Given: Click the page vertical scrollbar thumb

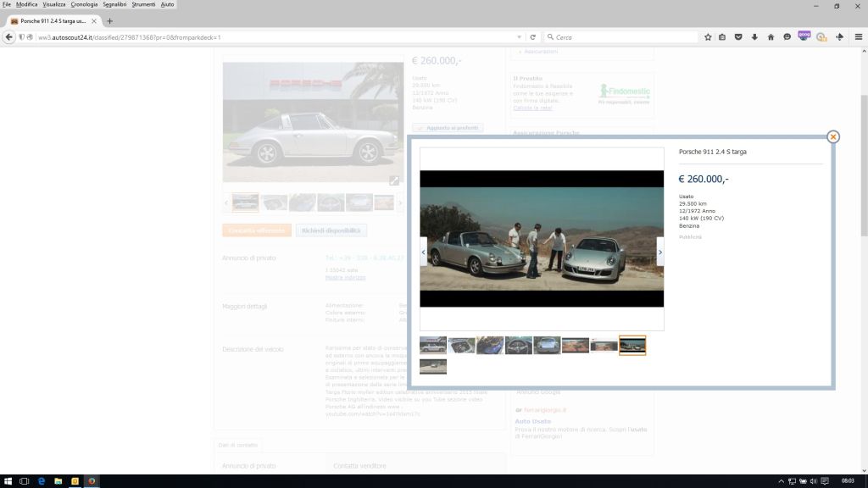Looking at the screenshot, I should coord(864,165).
